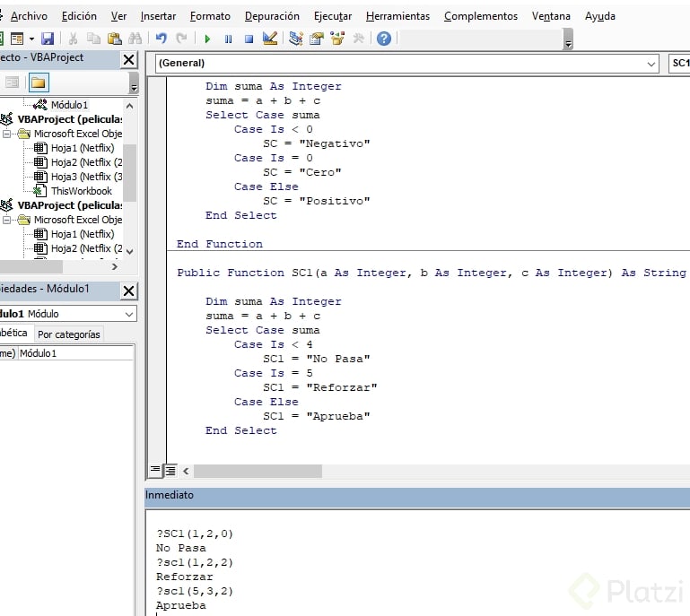The width and height of the screenshot is (690, 616).
Task: Click the project tree scroll up arrow
Action: tap(129, 106)
